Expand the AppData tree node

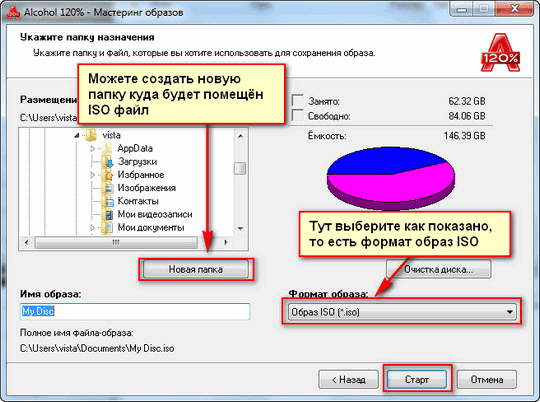92,148
